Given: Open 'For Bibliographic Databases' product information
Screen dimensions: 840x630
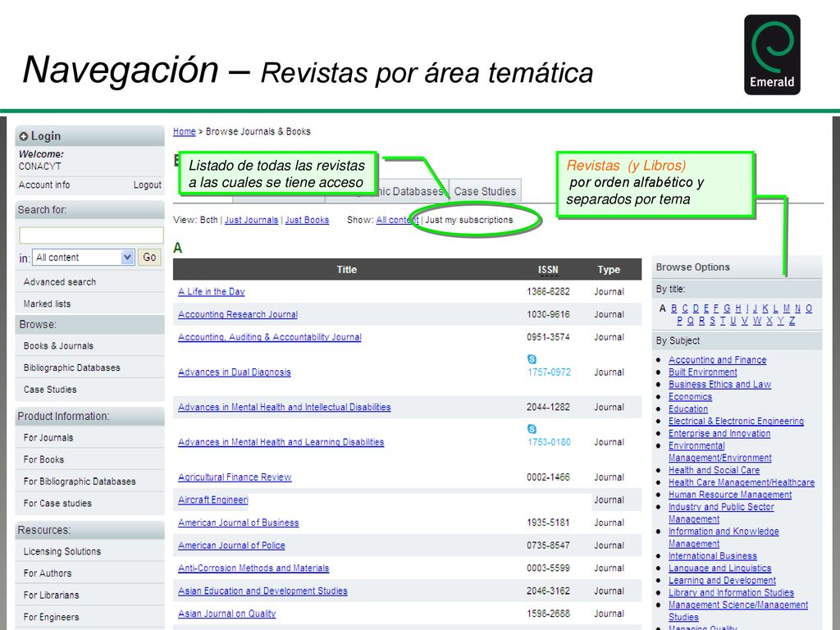Looking at the screenshot, I should pos(80,482).
